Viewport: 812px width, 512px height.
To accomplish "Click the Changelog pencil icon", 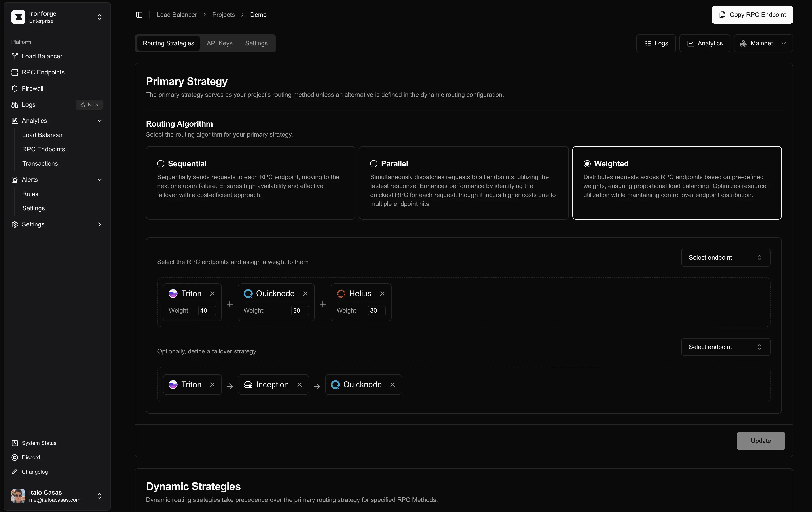I will tap(15, 472).
